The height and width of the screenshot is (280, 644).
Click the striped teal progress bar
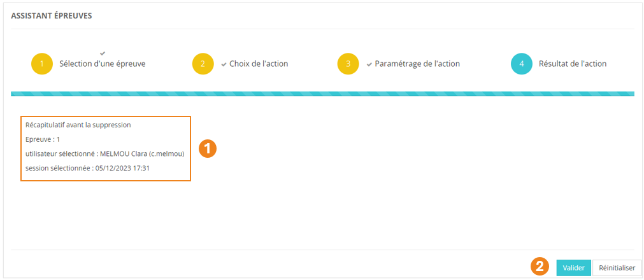pos(322,94)
